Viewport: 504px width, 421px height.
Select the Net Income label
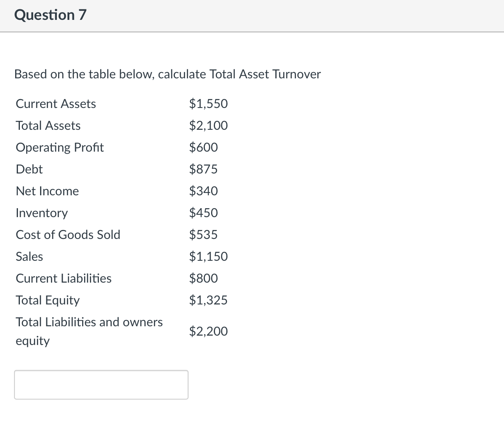47,191
